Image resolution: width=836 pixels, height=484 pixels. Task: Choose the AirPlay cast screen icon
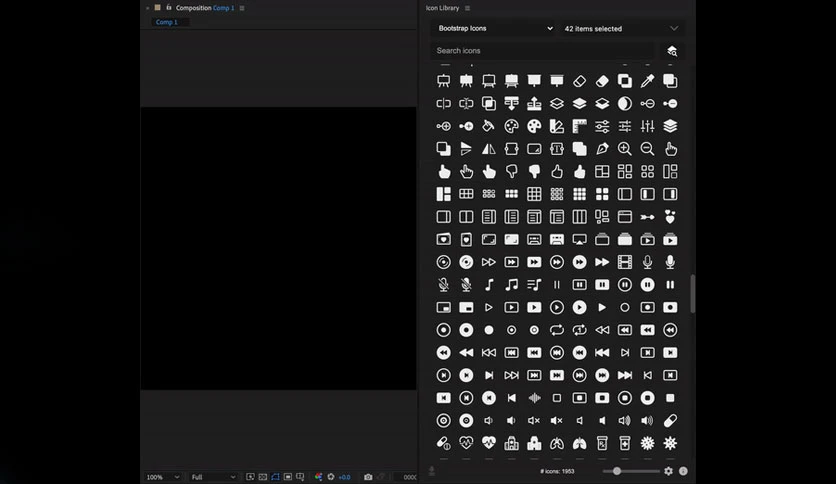(579, 239)
